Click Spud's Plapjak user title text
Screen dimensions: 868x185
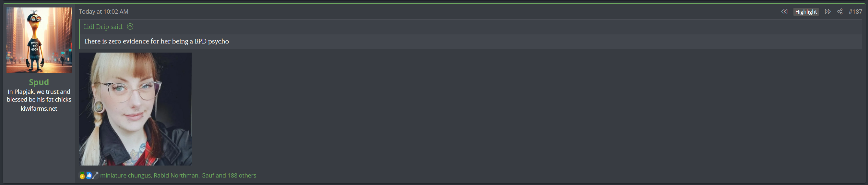39,95
